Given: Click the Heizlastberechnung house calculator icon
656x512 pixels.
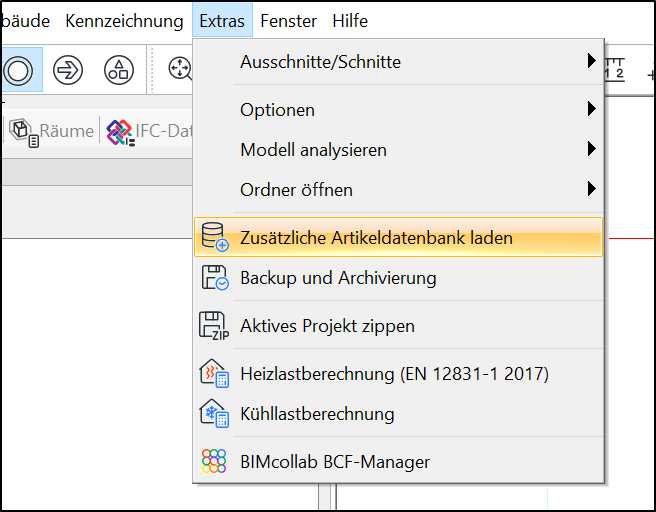Looking at the screenshot, I should pos(214,373).
